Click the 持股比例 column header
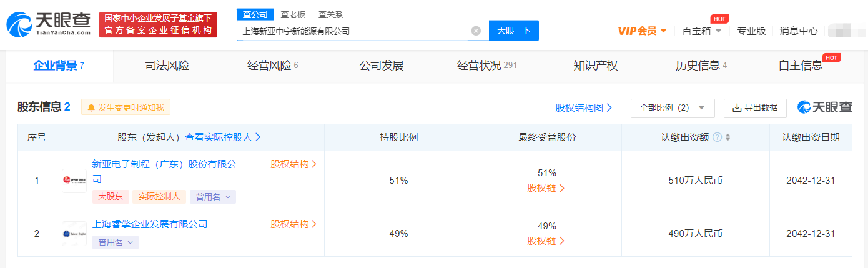Screen dimensions: 868x268 tap(398, 137)
